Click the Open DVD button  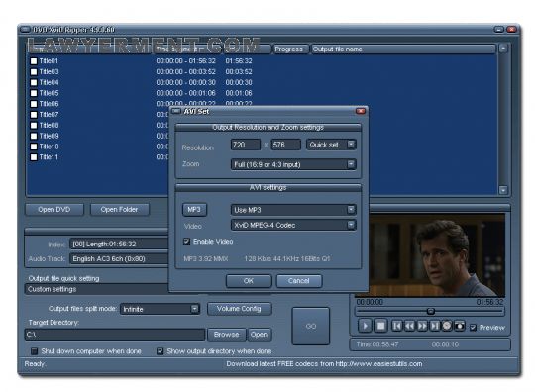[x=54, y=209]
